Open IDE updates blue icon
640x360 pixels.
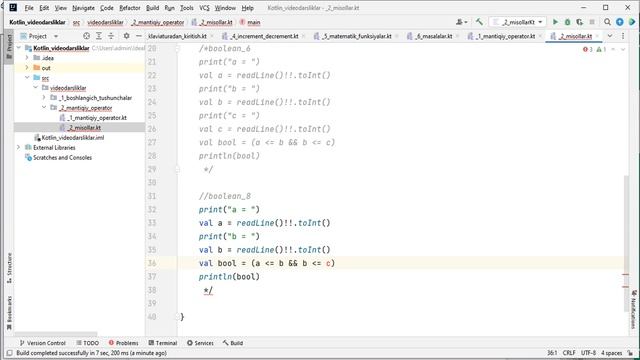click(620, 22)
